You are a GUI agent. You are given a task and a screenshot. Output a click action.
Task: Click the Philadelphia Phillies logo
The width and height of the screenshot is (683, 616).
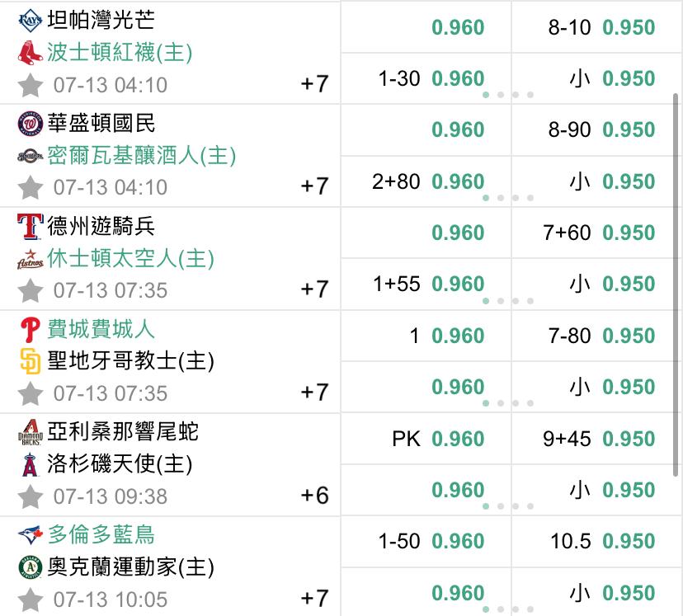click(x=31, y=330)
